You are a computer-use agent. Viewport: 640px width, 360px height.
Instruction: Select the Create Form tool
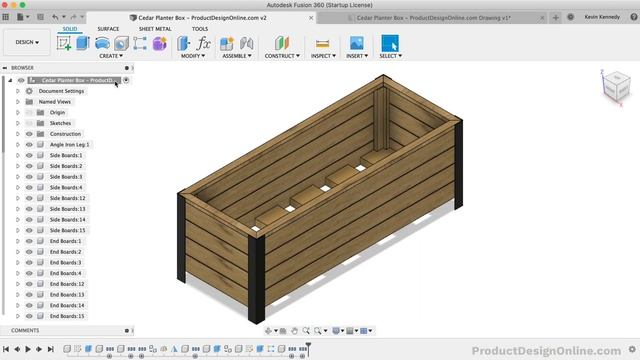(160, 43)
